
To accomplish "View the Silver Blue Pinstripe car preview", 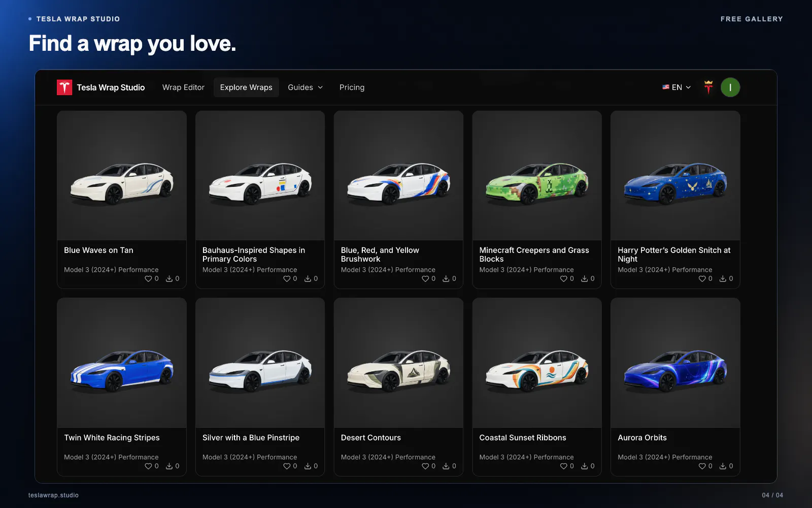I will coord(260,363).
